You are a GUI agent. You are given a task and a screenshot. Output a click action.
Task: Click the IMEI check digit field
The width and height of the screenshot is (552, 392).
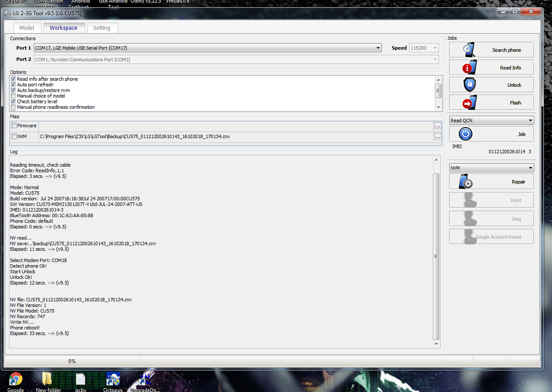(530, 151)
